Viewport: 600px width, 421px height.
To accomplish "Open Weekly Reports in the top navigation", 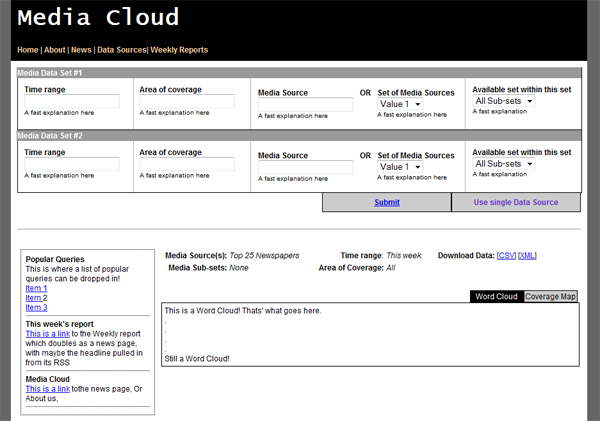I will (x=179, y=50).
